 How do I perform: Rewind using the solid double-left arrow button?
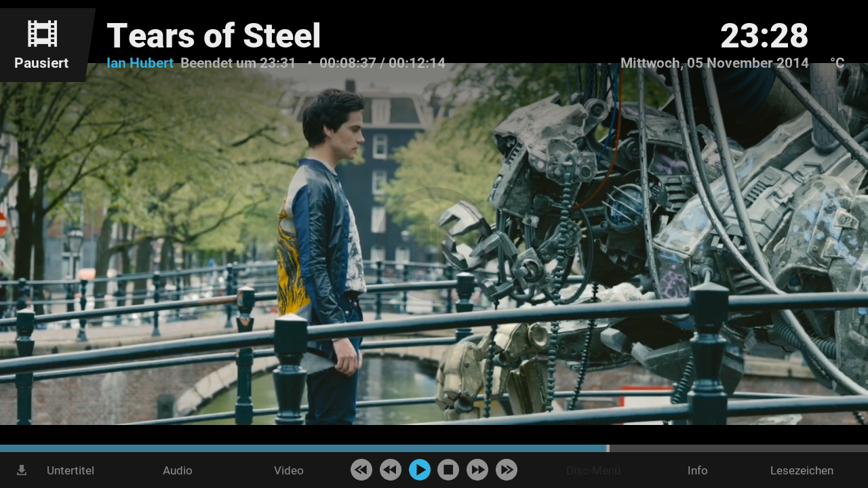[391, 470]
